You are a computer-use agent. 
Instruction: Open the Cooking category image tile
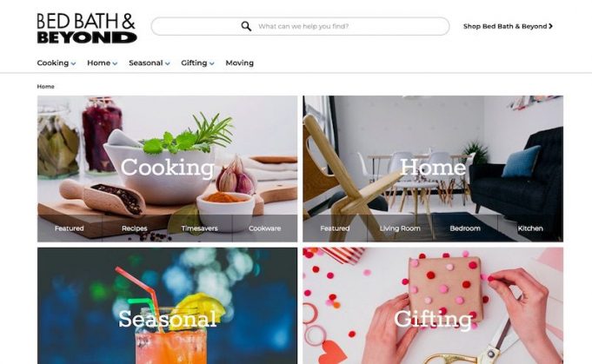[x=167, y=155]
